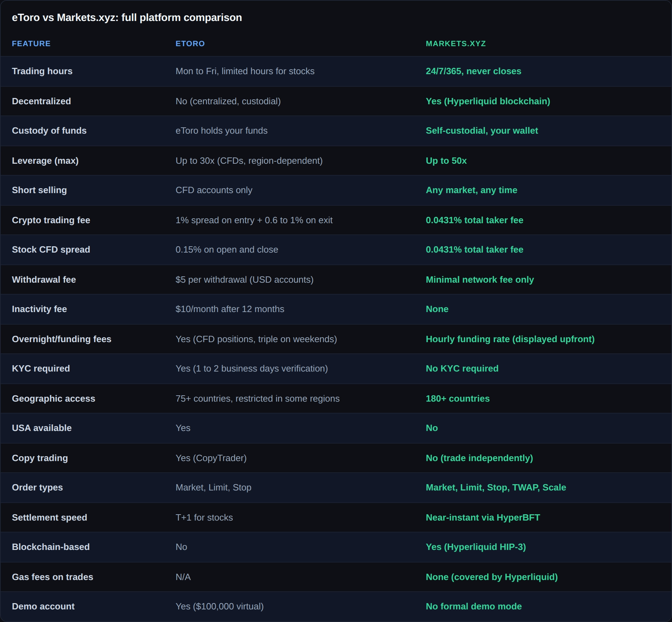Image resolution: width=672 pixels, height=622 pixels.
Task: Select the 'Withdrawal fee' row label
Action: (x=44, y=280)
